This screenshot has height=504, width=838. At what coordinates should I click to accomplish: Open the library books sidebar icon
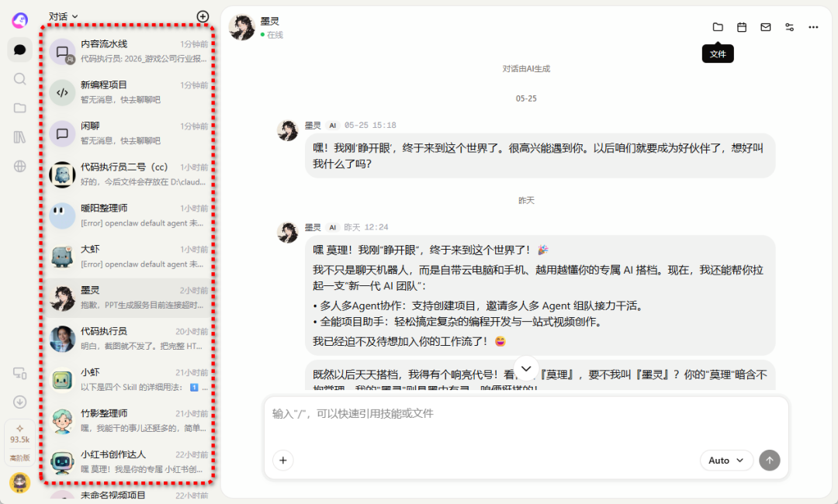coord(19,137)
